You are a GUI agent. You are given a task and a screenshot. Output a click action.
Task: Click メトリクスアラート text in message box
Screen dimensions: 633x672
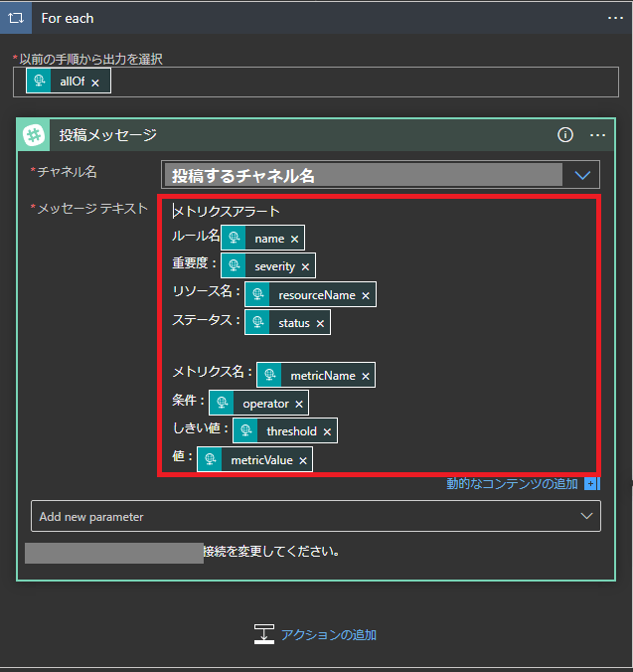point(227,212)
